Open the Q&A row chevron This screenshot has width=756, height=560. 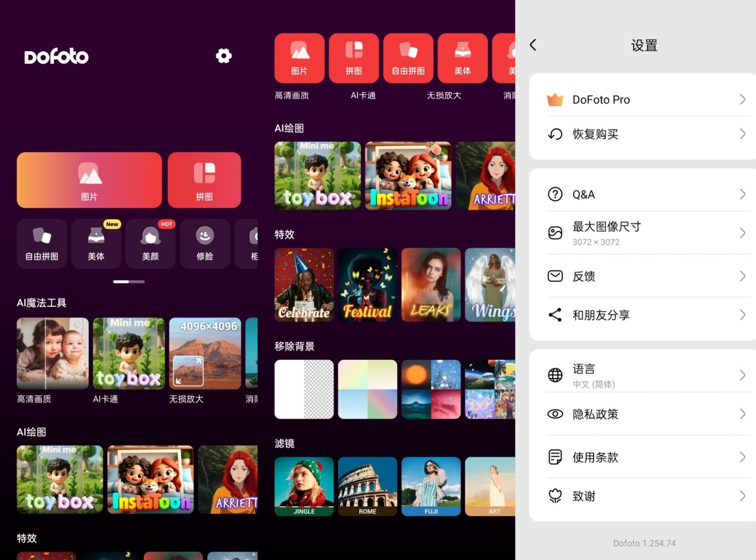[742, 194]
